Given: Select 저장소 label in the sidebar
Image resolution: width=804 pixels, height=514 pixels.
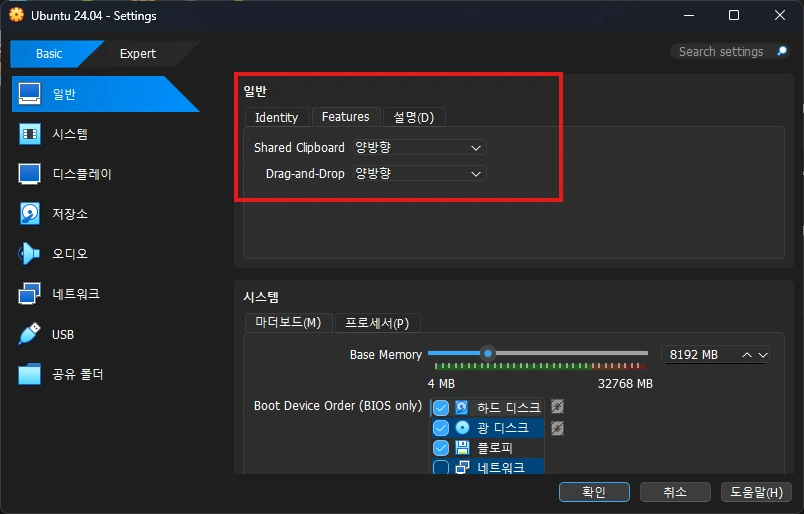Looking at the screenshot, I should [70, 214].
